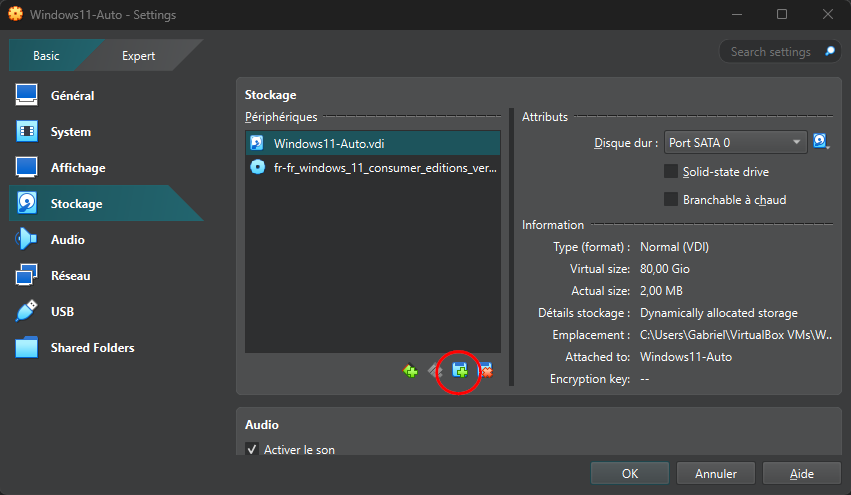Click the Audio speaker icon

pyautogui.click(x=27, y=239)
